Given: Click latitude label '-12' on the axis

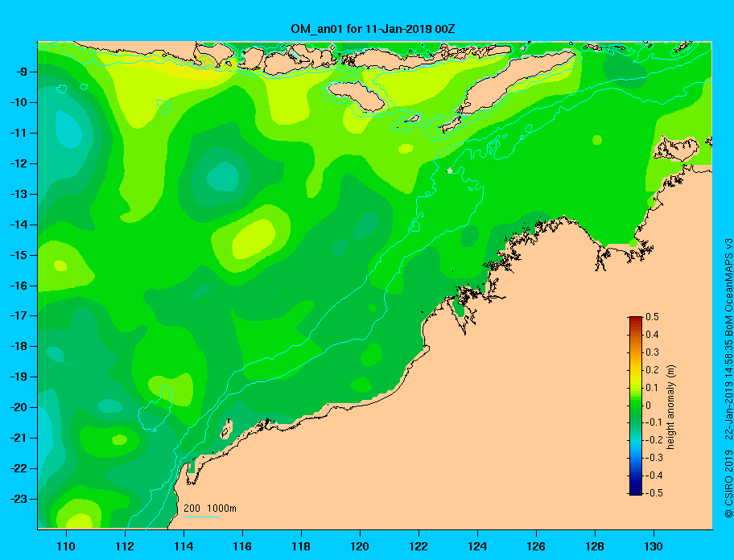Looking at the screenshot, I should 18,164.
